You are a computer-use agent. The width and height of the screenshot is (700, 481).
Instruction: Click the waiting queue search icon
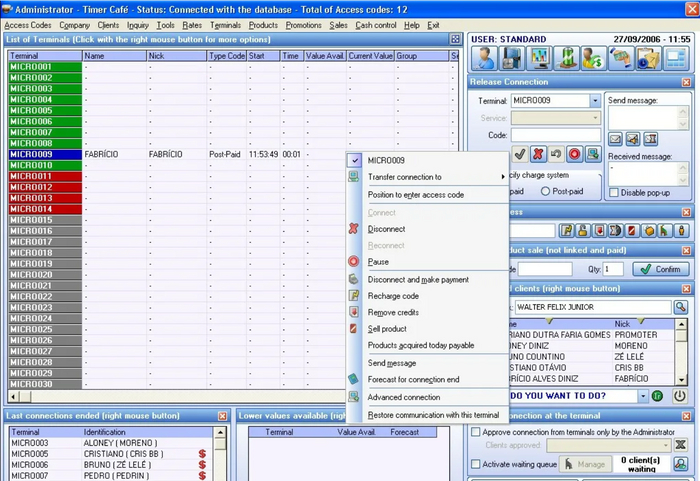coord(680,464)
